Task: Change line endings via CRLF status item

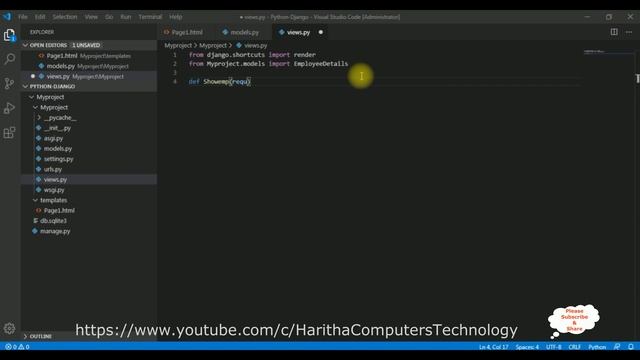Action: (574, 347)
